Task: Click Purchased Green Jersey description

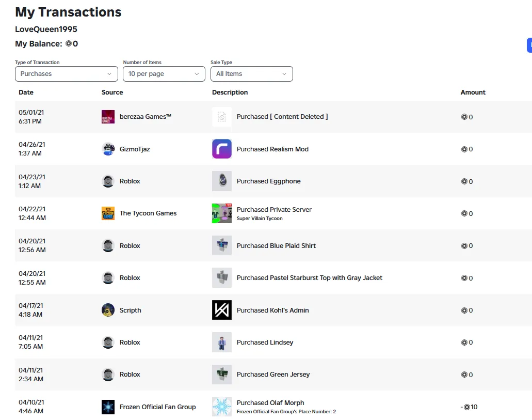Action: point(273,375)
